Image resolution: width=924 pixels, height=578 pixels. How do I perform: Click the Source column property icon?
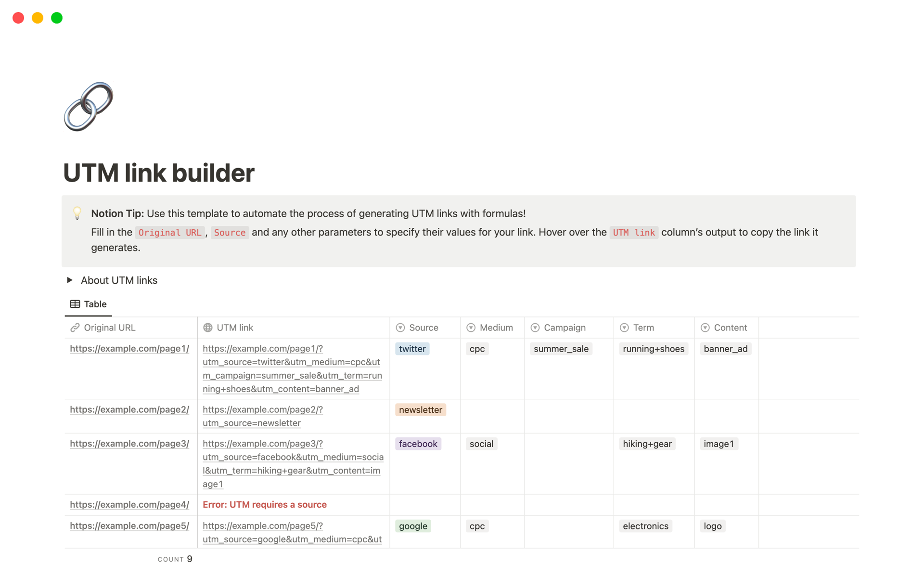coord(400,327)
